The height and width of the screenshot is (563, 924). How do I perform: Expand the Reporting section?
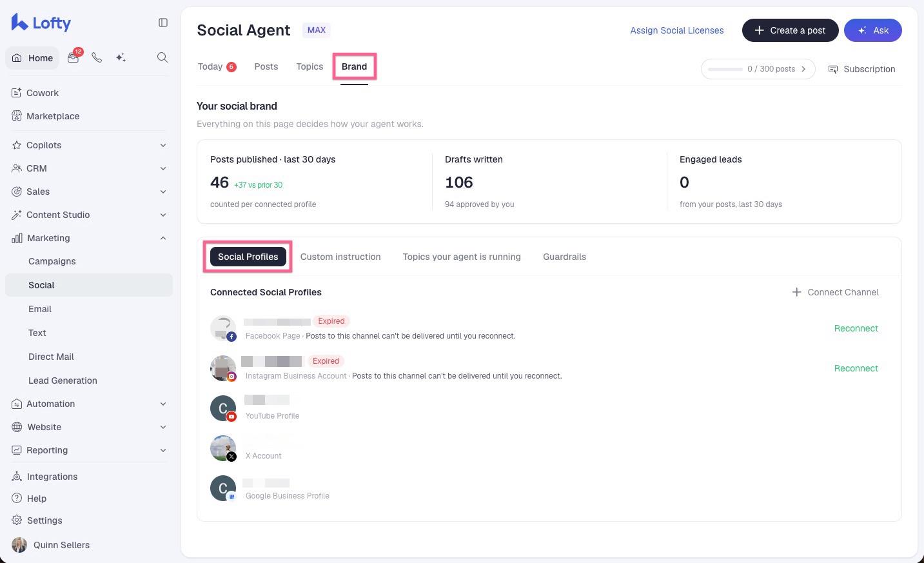coord(89,450)
